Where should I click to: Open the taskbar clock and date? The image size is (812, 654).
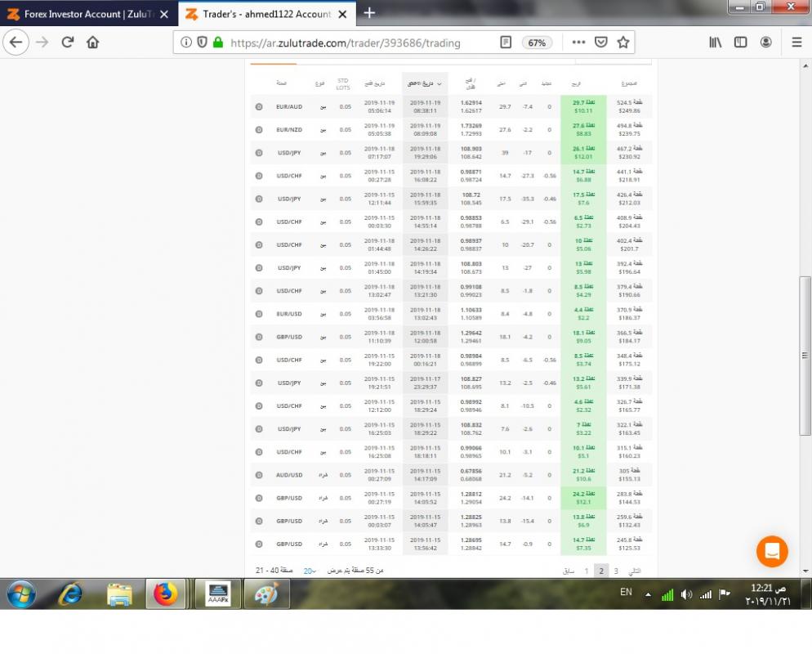768,594
